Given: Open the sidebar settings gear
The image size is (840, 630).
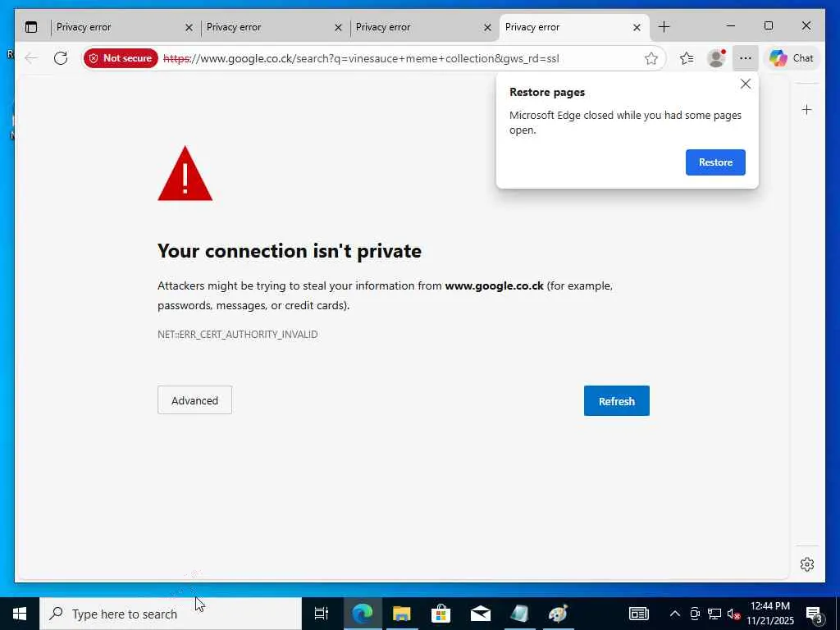Looking at the screenshot, I should [807, 564].
